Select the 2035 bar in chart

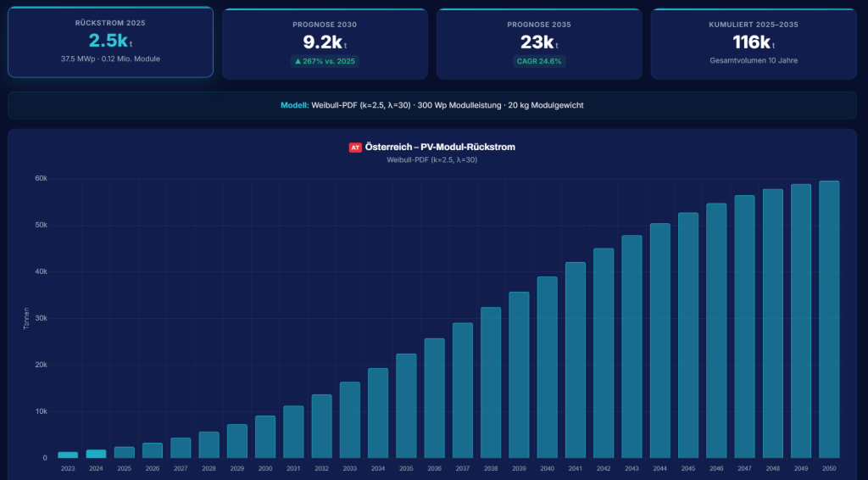pos(406,405)
